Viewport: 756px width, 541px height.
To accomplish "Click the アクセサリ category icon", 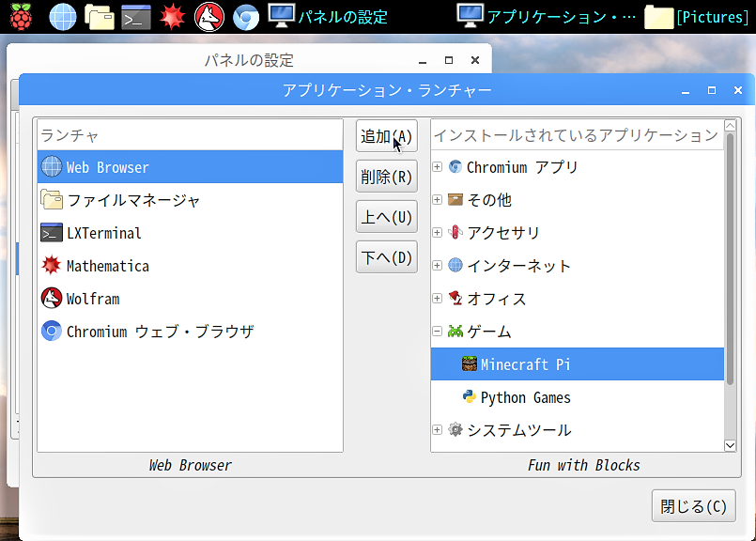I will [455, 232].
